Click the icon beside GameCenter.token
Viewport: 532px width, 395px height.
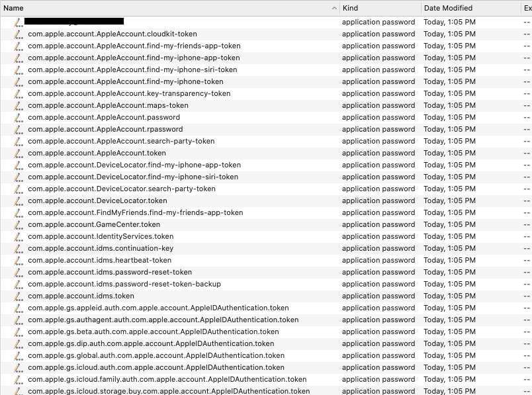[x=19, y=224]
